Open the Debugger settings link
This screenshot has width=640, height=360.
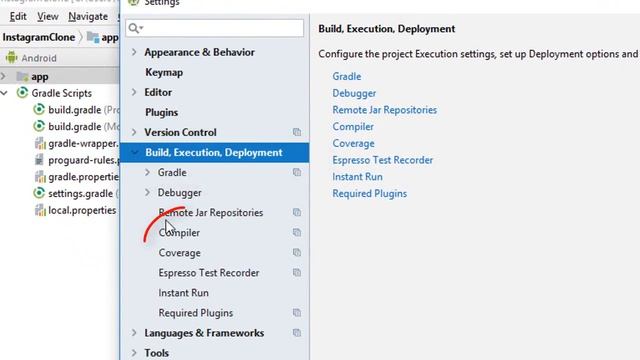pyautogui.click(x=354, y=93)
